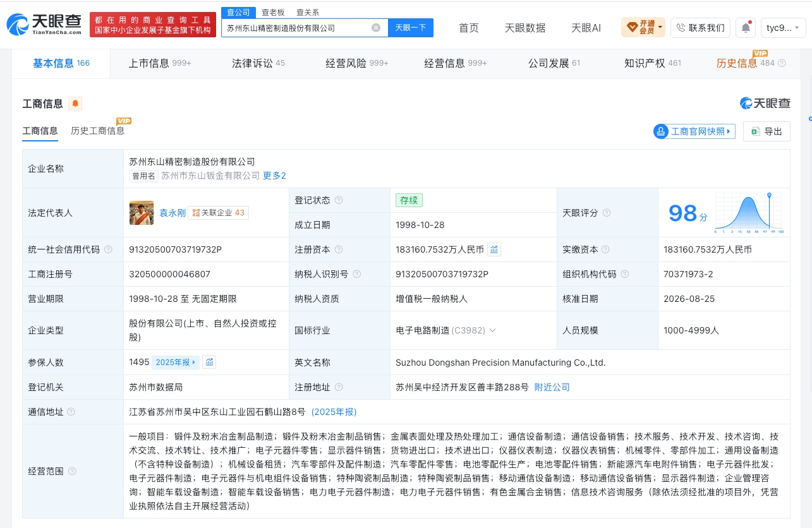The width and height of the screenshot is (812, 528).
Task: Open 附近公司 link near registered address
Action: click(552, 387)
